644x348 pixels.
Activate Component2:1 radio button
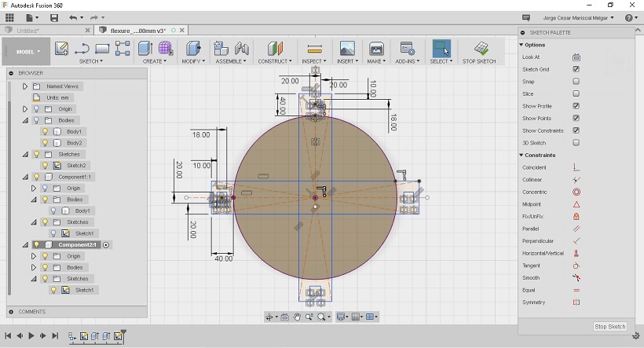[x=106, y=245]
